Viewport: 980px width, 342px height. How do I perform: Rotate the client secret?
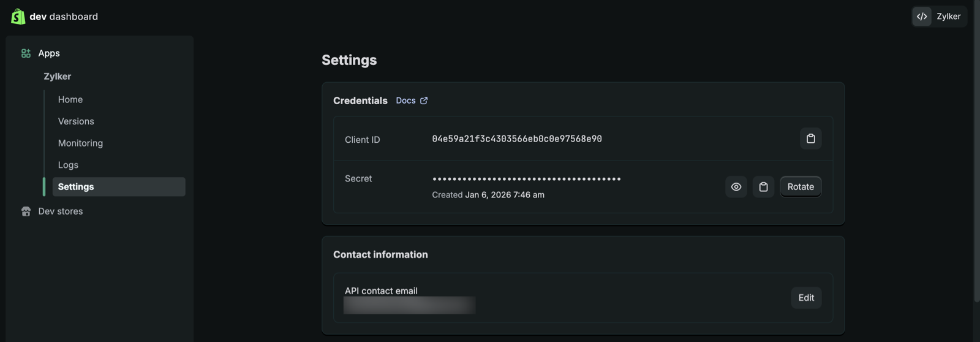(x=800, y=187)
